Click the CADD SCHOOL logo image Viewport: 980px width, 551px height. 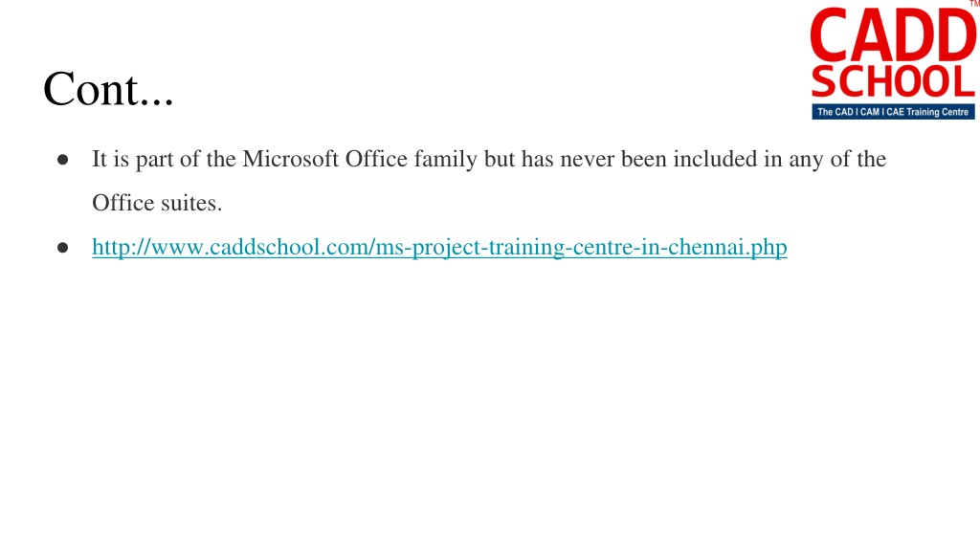[x=893, y=61]
